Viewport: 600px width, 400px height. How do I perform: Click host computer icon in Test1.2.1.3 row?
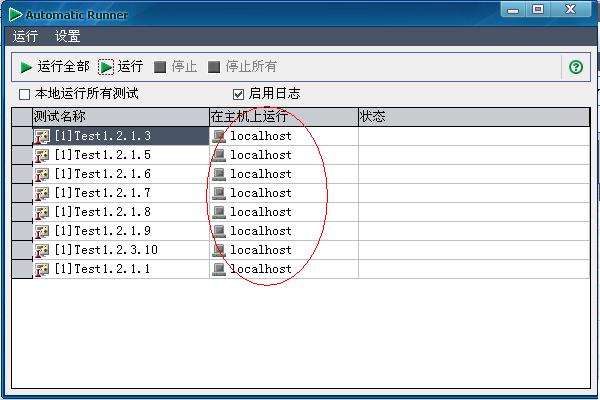[x=219, y=136]
